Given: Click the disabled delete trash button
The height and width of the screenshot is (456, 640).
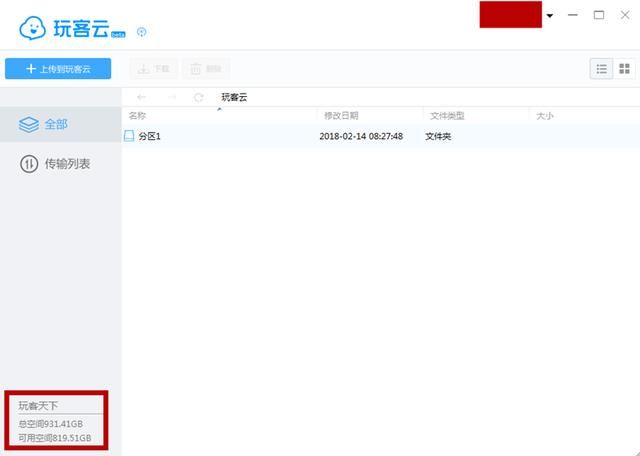Looking at the screenshot, I should [x=206, y=69].
